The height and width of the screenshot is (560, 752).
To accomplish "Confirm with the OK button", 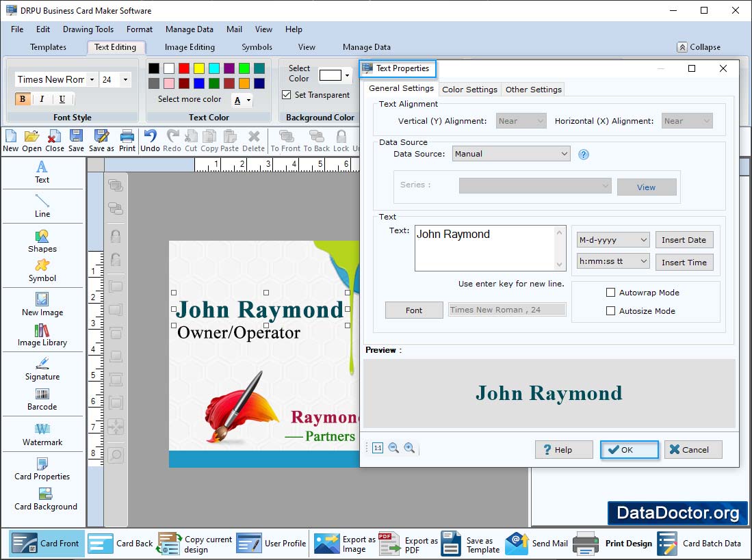I will [x=630, y=449].
